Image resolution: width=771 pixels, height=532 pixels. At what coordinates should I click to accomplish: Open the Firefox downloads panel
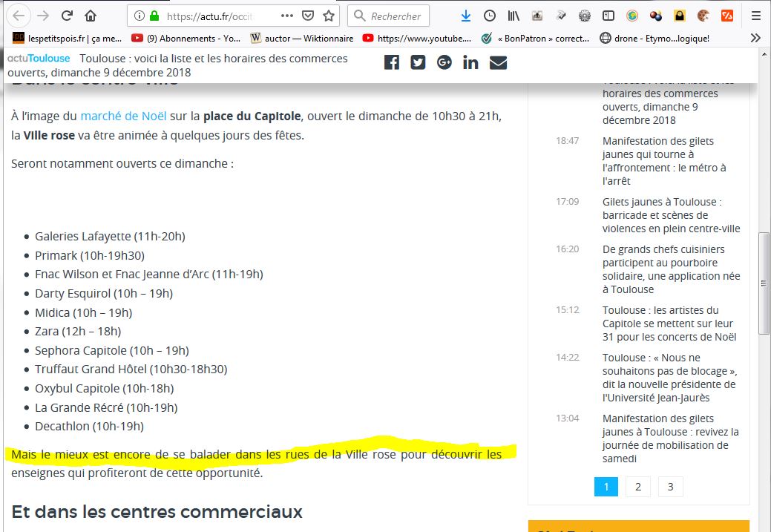(x=466, y=16)
